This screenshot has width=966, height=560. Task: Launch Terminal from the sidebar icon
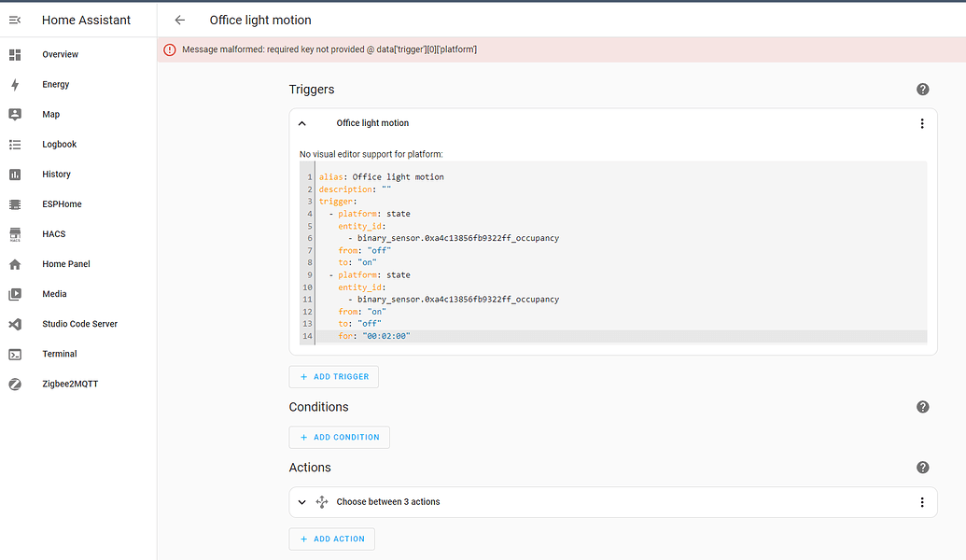pos(15,354)
